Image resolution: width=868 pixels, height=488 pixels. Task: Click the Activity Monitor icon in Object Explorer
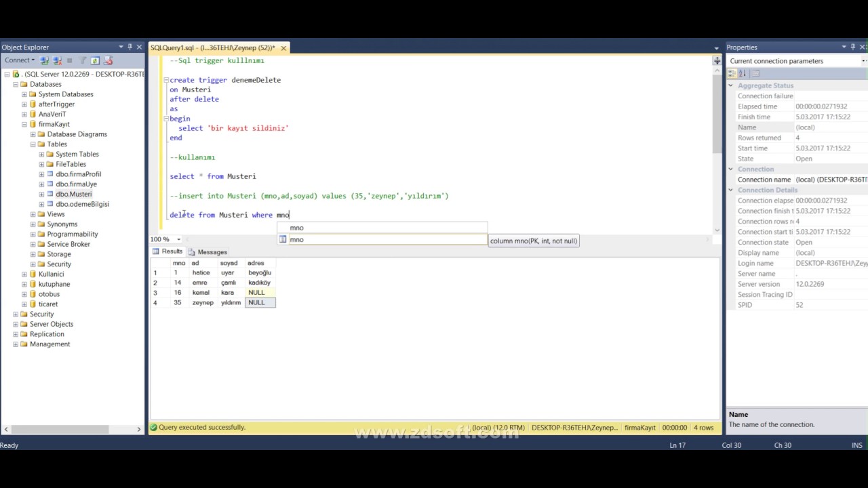coord(107,60)
